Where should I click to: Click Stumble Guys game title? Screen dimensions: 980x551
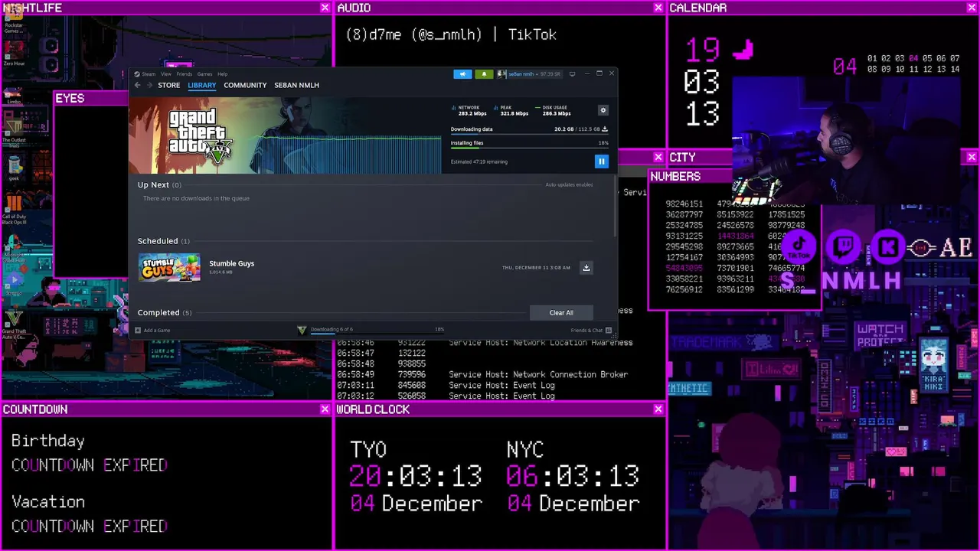[232, 263]
